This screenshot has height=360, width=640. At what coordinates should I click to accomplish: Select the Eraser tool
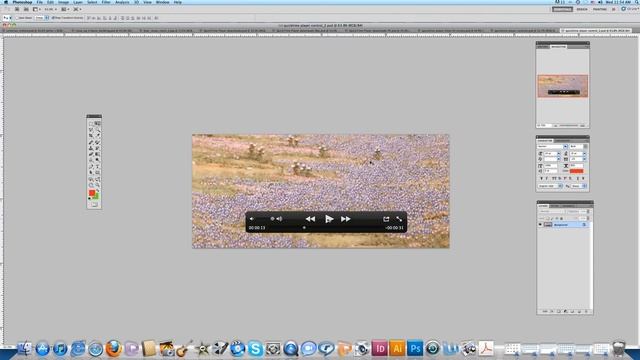91,154
